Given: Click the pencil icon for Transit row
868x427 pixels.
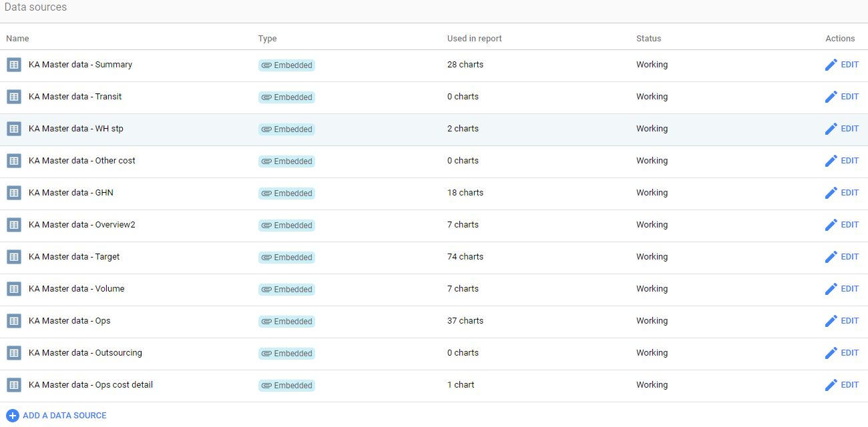Looking at the screenshot, I should (831, 97).
